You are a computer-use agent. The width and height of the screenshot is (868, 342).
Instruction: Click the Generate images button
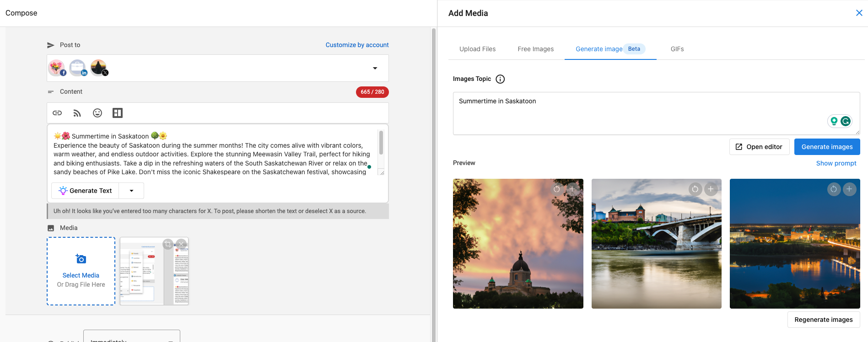pyautogui.click(x=827, y=147)
